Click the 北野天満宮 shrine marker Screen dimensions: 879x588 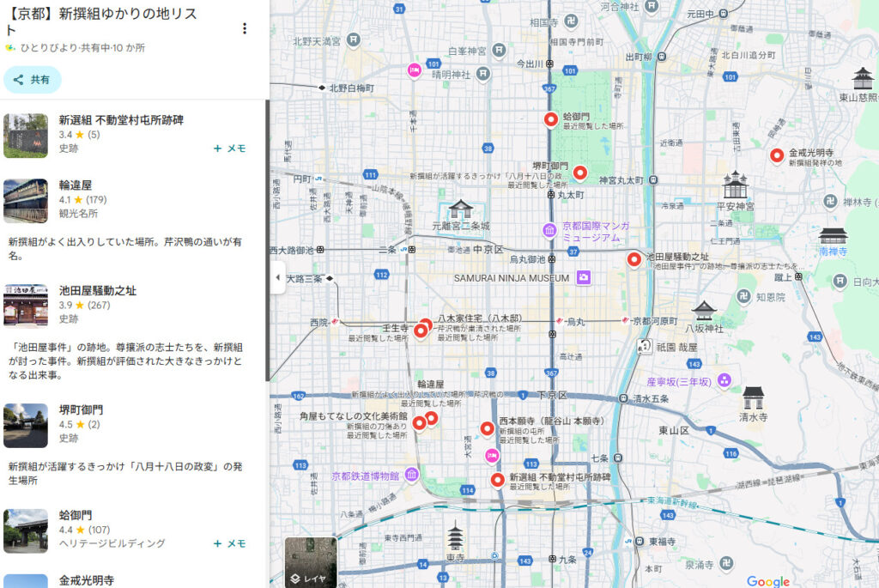tap(353, 39)
